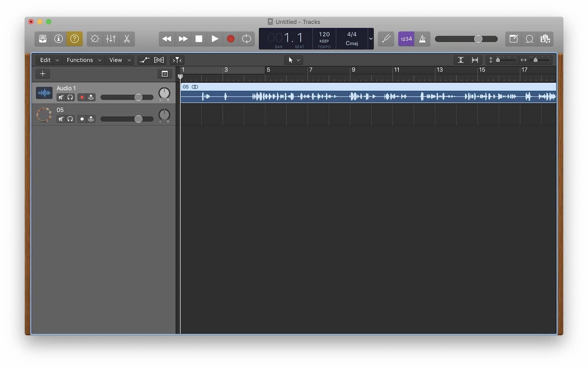
Task: Open the Note Pad
Action: click(x=514, y=39)
